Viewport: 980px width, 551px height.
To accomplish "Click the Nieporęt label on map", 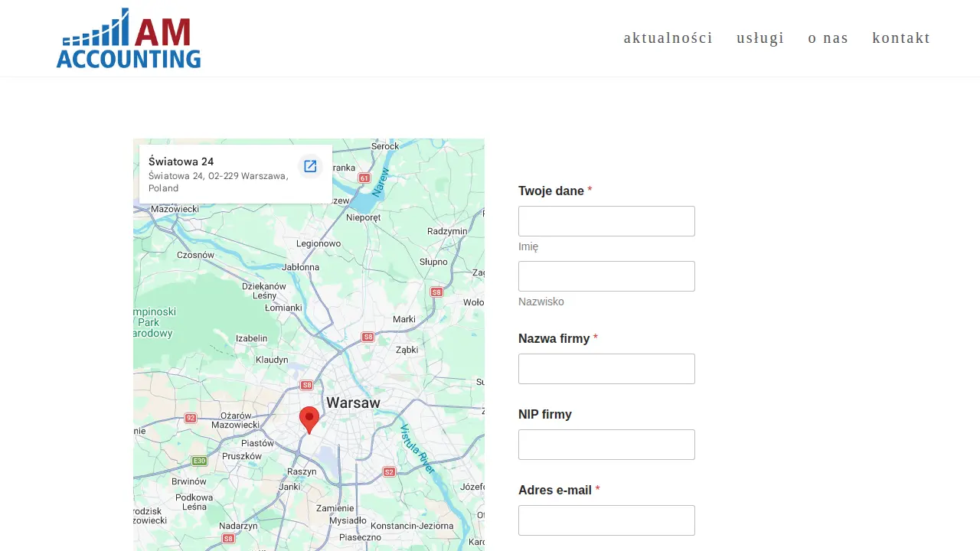I will coord(364,217).
